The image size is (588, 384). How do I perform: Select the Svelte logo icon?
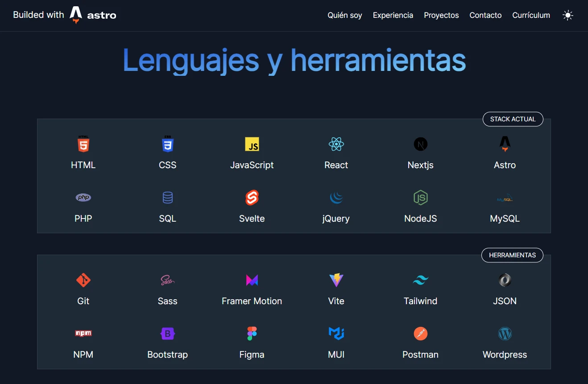click(252, 198)
